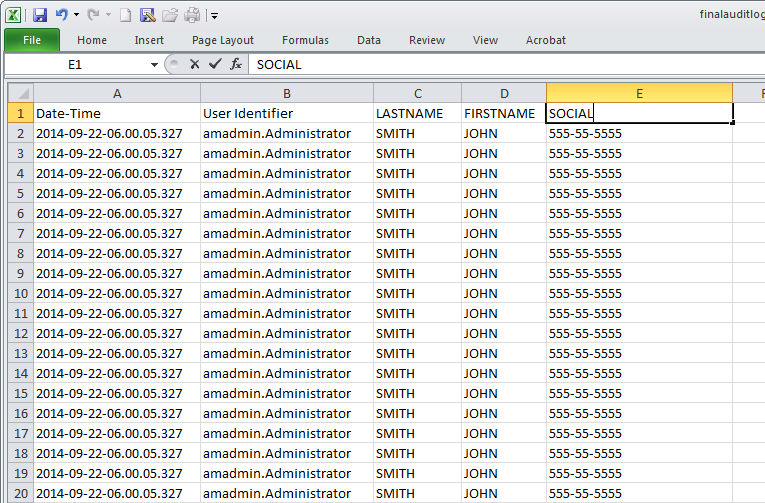Click SMITH in row 19
765x503 pixels.
click(418, 473)
